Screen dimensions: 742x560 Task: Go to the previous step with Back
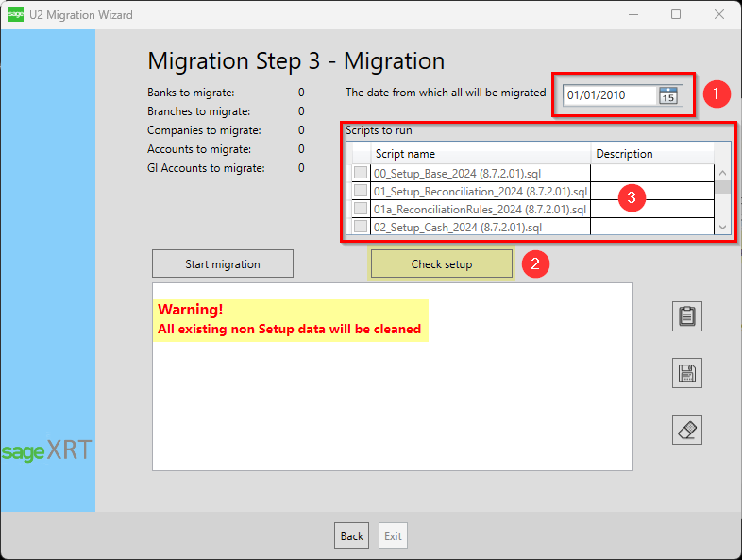point(351,536)
